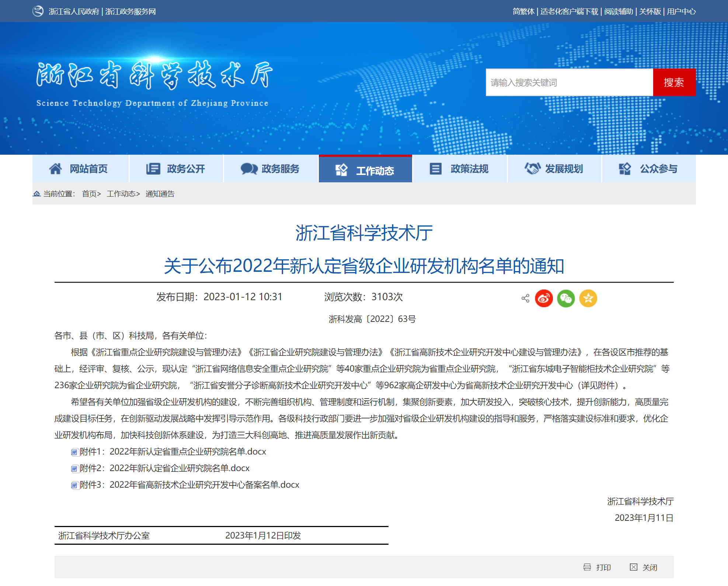This screenshot has width=728, height=586.
Task: Click the Zhejiang government logo icon
Action: (x=38, y=11)
